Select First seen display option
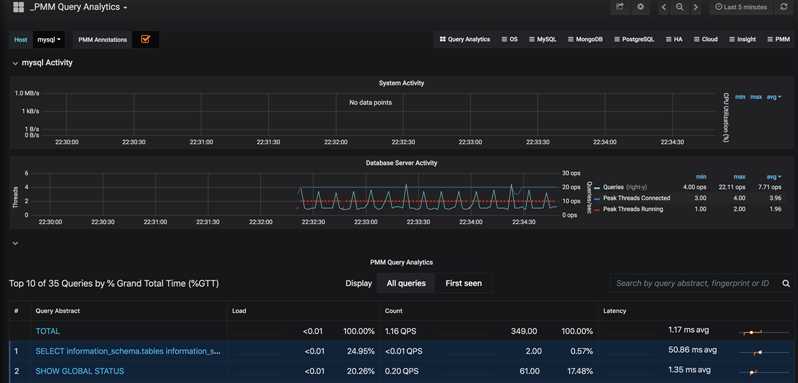The image size is (798, 383). pos(463,283)
